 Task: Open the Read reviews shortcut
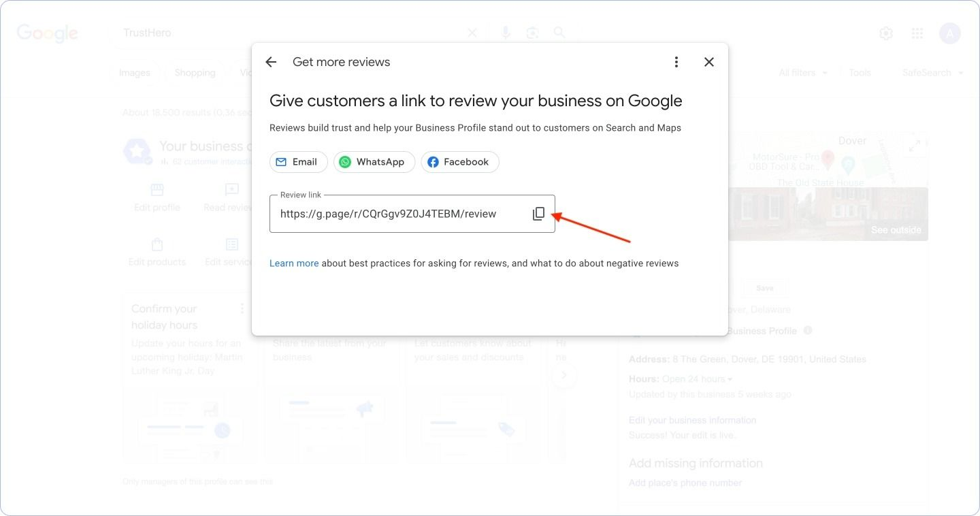tap(229, 197)
